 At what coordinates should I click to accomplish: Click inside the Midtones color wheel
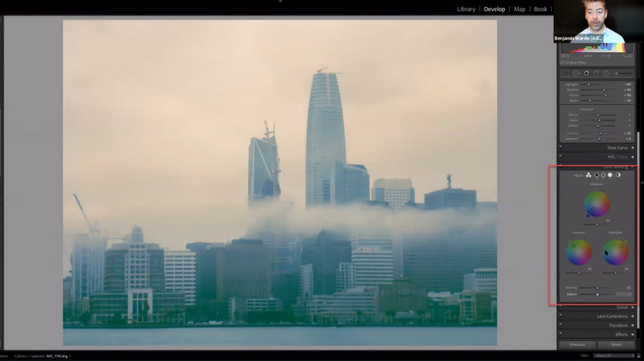pos(597,204)
